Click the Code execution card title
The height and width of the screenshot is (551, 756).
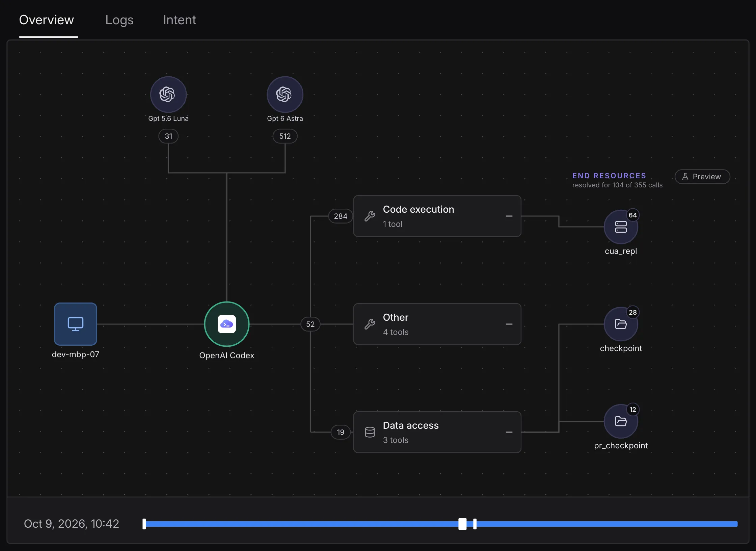tap(418, 209)
